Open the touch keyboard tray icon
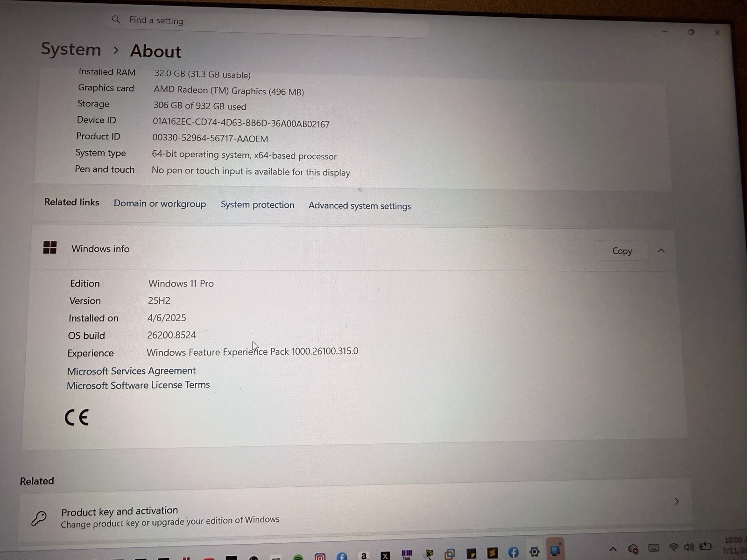 coord(654,548)
